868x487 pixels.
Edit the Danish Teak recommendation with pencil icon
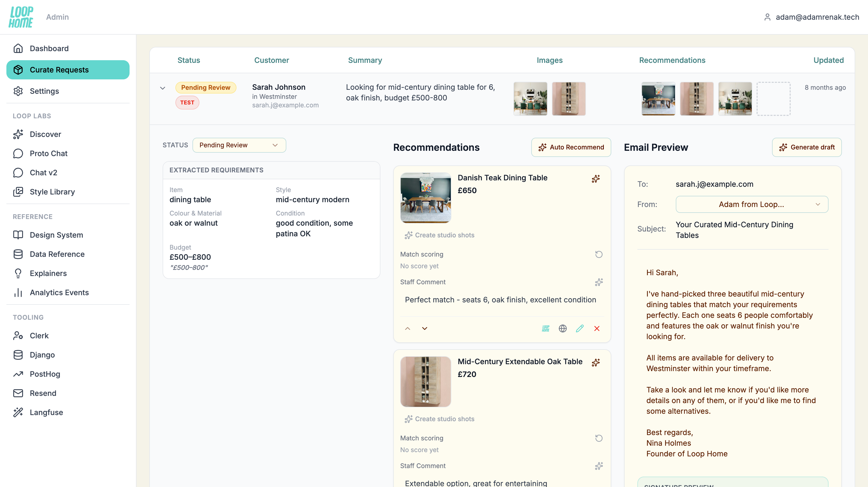coord(580,328)
